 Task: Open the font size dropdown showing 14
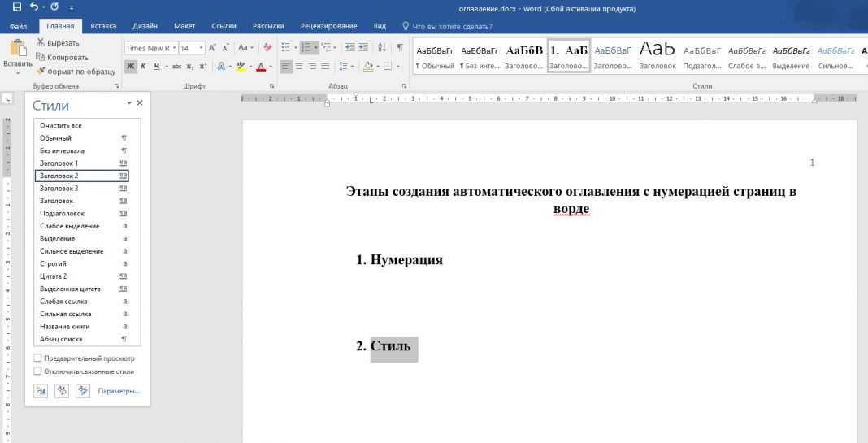click(201, 48)
